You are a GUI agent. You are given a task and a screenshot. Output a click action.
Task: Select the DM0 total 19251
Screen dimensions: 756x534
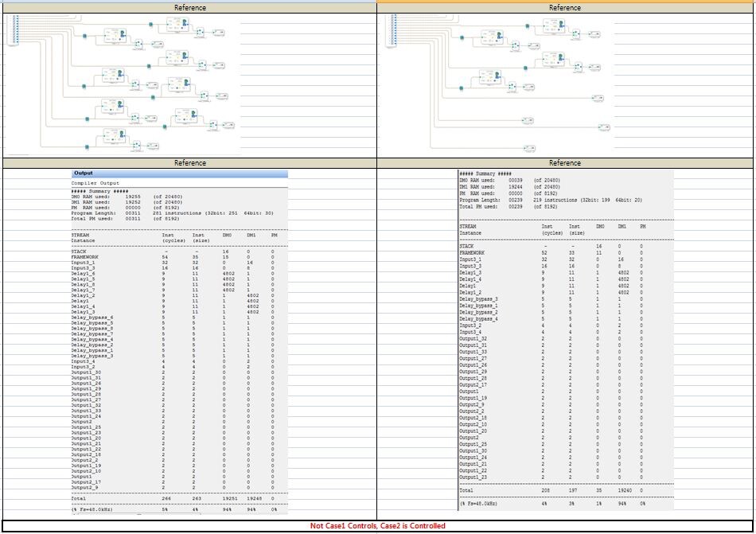[x=231, y=499]
